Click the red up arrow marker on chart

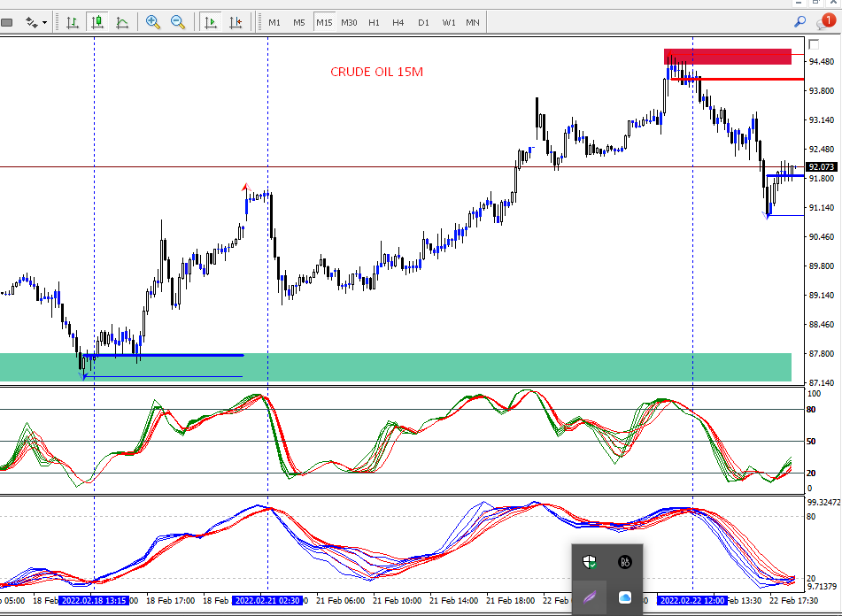pyautogui.click(x=246, y=188)
